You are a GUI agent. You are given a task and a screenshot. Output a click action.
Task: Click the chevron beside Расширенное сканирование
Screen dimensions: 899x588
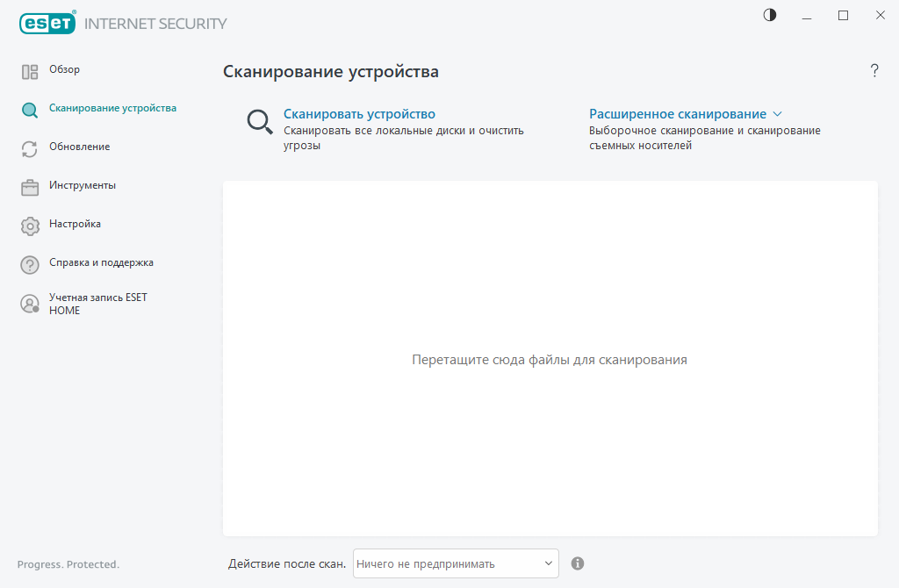tap(778, 114)
